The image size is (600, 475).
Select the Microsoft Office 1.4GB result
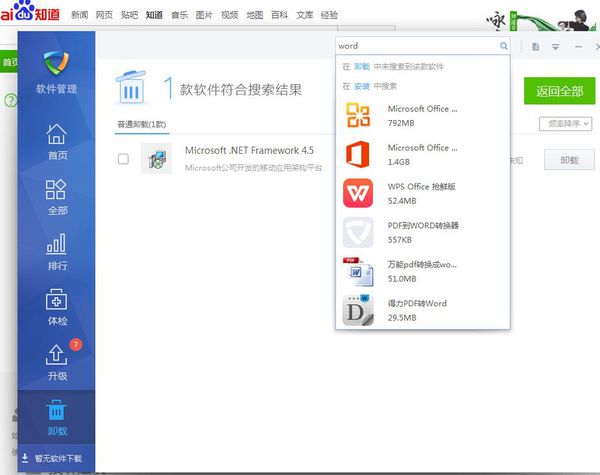click(x=422, y=155)
